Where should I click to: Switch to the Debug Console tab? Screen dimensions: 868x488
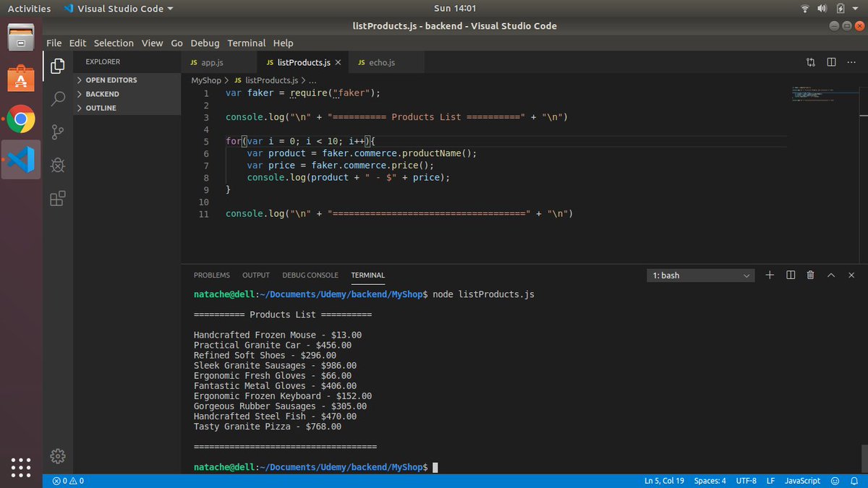point(310,275)
